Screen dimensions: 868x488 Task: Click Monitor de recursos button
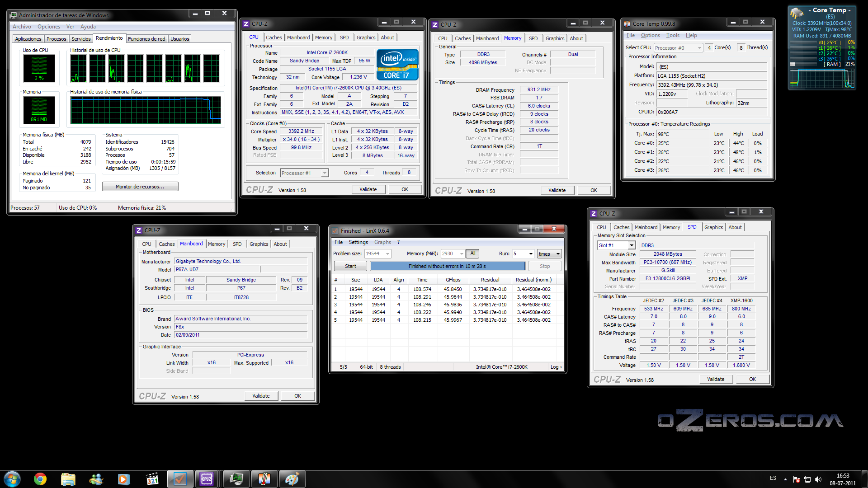[140, 187]
